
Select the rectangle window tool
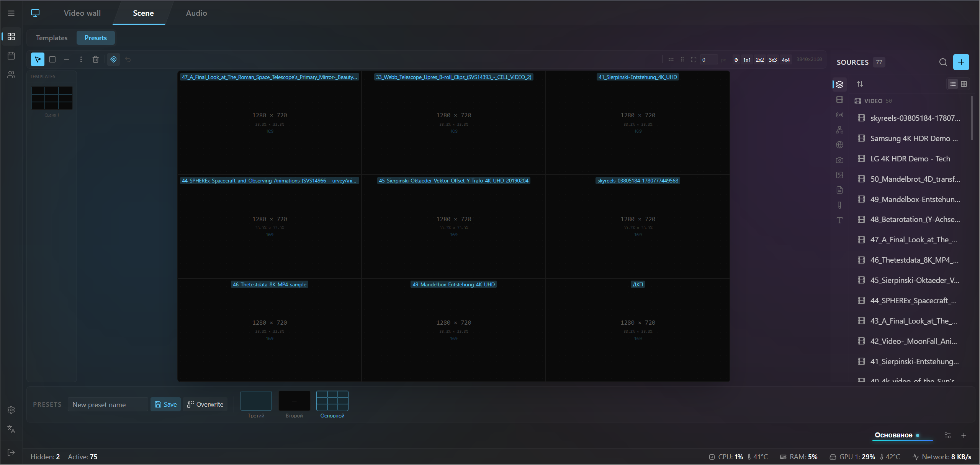point(52,59)
